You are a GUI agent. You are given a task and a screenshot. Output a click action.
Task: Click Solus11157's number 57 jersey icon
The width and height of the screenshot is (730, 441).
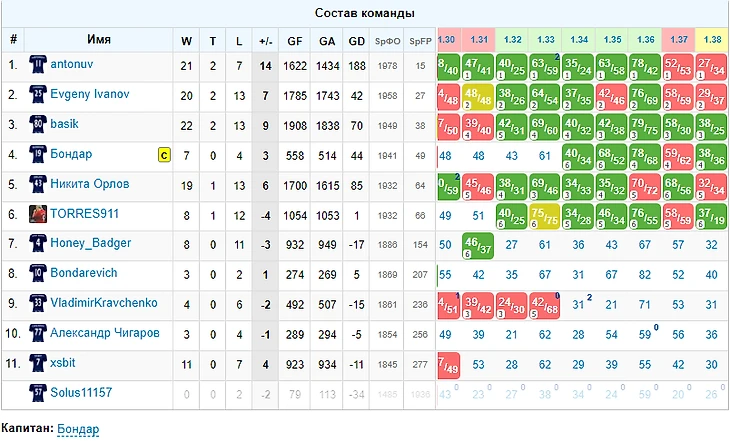38,393
